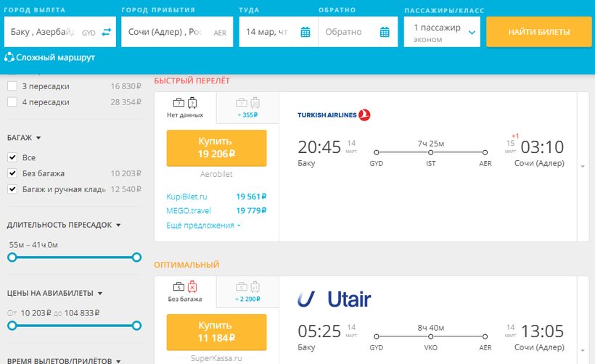The width and height of the screenshot is (595, 364).
Task: Open the departure date calendar icon
Action: [x=305, y=32]
